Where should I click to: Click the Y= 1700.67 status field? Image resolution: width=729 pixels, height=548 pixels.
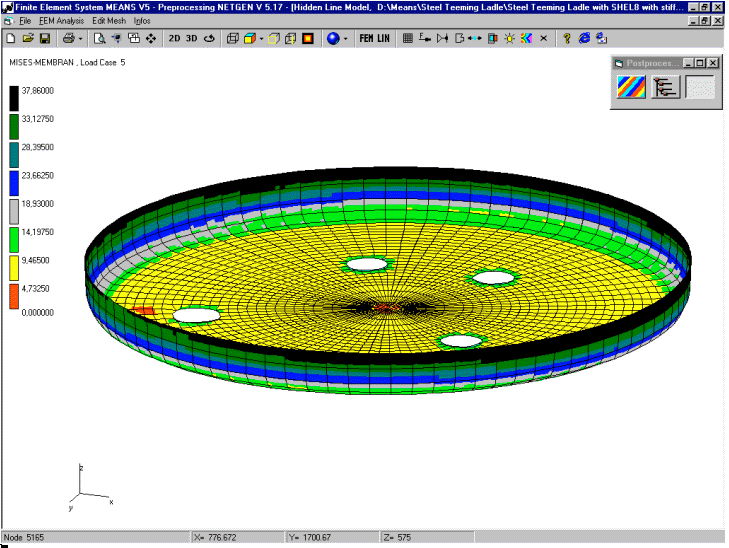[x=333, y=537]
